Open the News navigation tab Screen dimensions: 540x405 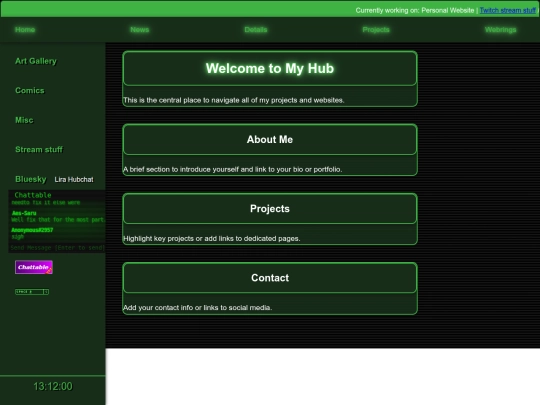[139, 30]
